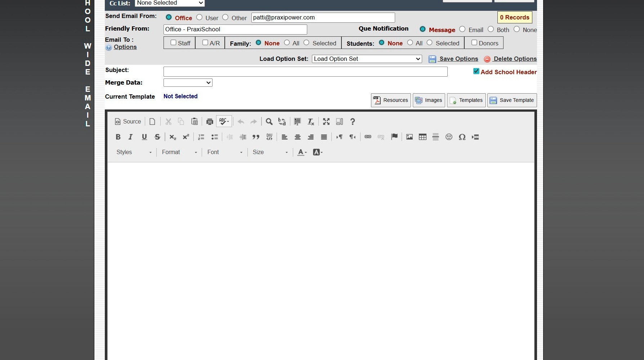This screenshot has width=644, height=360.
Task: Apply subscript formatting
Action: click(173, 137)
